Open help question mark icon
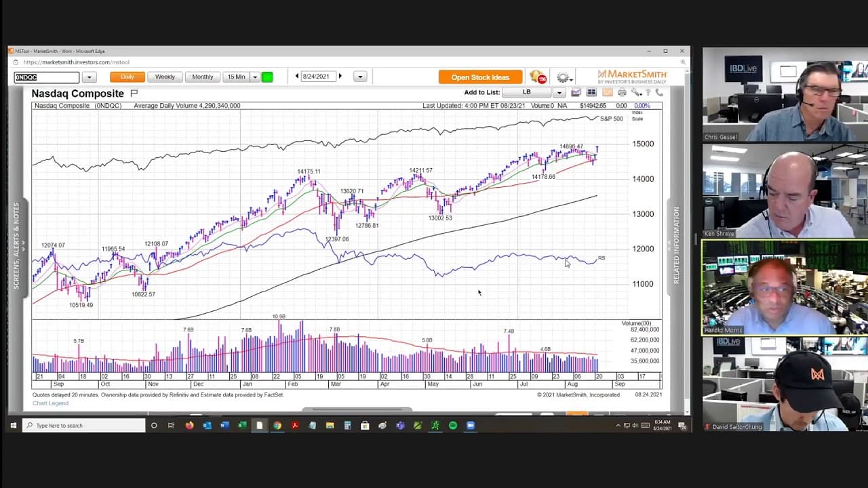 click(x=648, y=92)
